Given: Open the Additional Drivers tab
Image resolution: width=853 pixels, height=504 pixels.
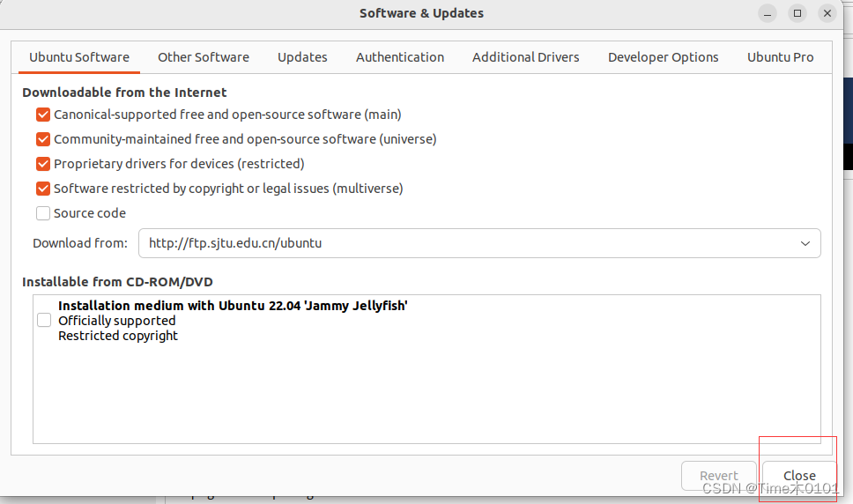Looking at the screenshot, I should tap(525, 57).
